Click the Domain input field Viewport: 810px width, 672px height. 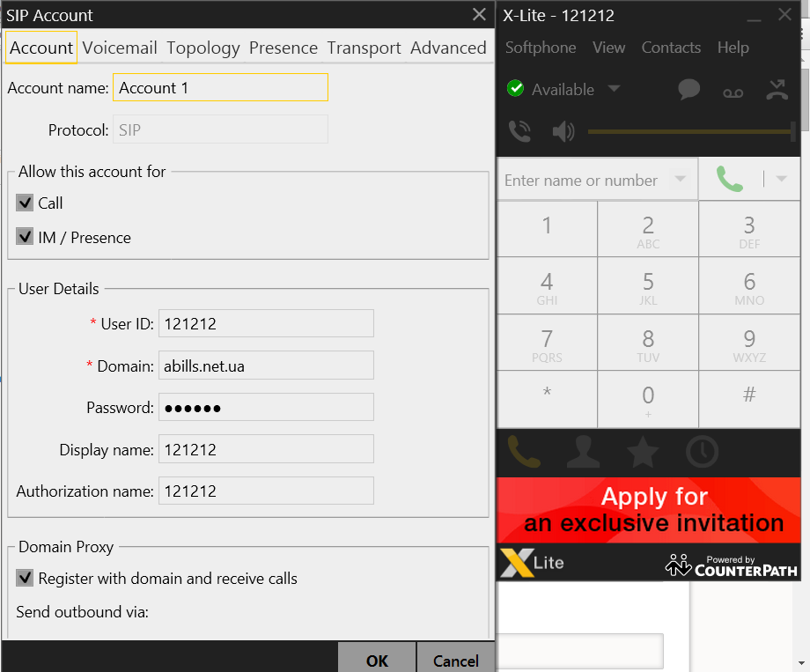click(266, 366)
